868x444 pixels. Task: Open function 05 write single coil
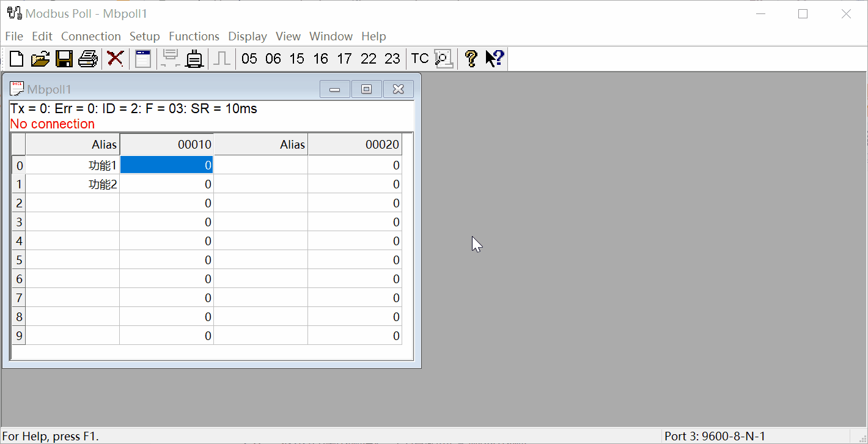(x=249, y=59)
